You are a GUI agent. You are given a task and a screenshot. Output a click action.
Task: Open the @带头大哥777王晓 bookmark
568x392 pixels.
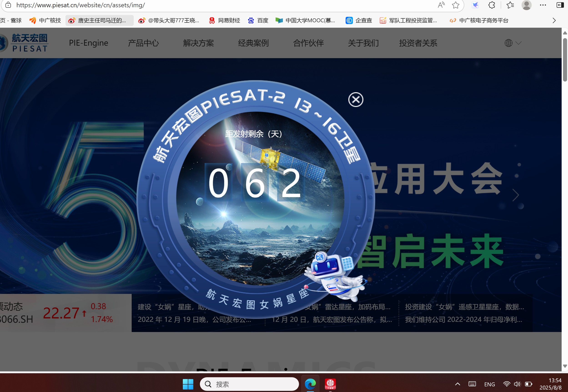169,20
